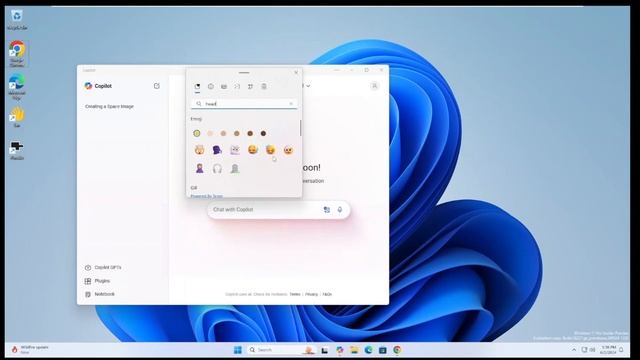Select the dark skin tone swatch
Image resolution: width=640 pixels, height=360 pixels.
pyautogui.click(x=263, y=133)
